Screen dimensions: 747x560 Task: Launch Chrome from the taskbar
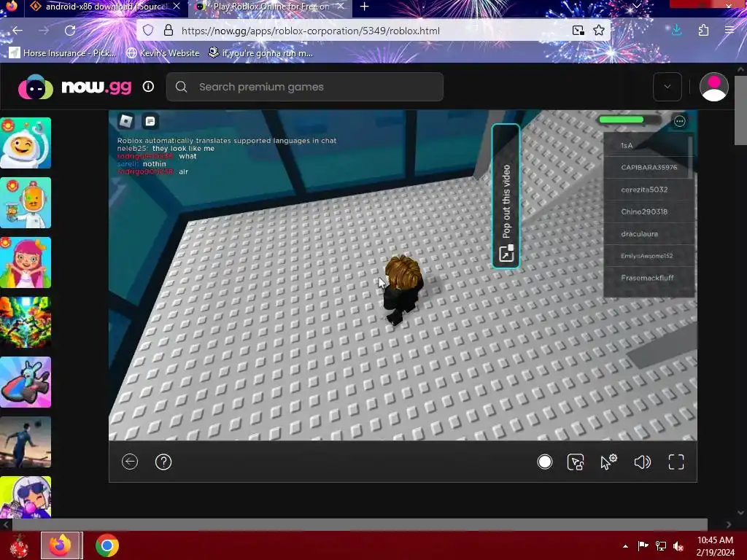pyautogui.click(x=107, y=545)
